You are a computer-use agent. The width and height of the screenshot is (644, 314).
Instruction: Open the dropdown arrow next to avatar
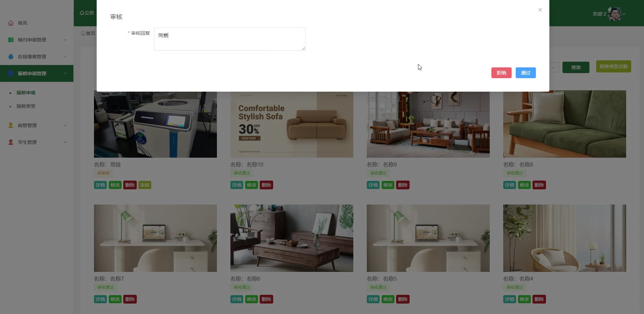(624, 14)
